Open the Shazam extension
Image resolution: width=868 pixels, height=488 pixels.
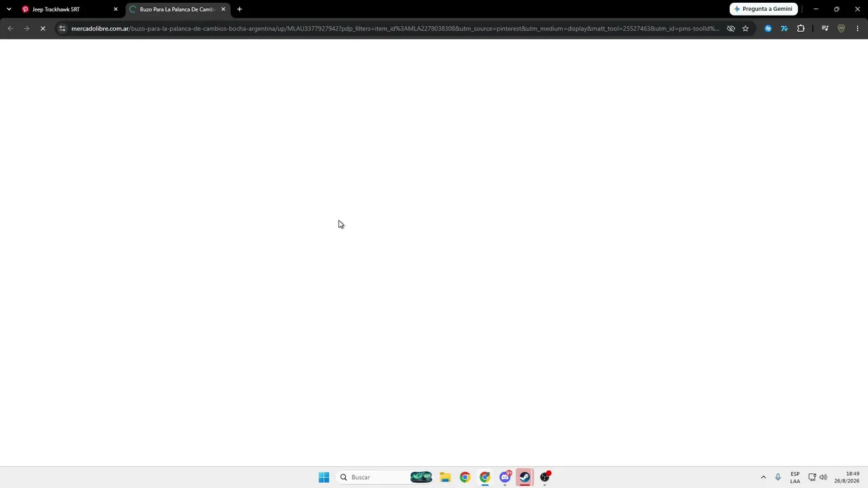pos(768,28)
